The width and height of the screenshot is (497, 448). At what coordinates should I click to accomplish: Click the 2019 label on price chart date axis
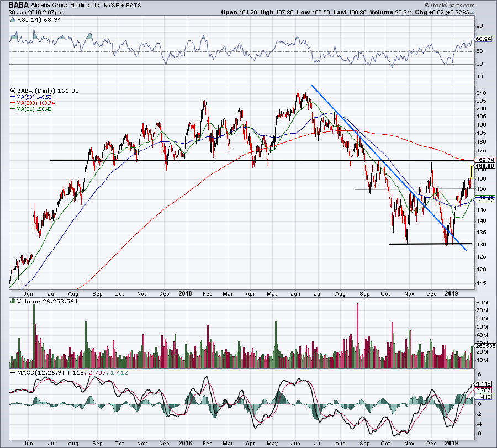point(451,293)
